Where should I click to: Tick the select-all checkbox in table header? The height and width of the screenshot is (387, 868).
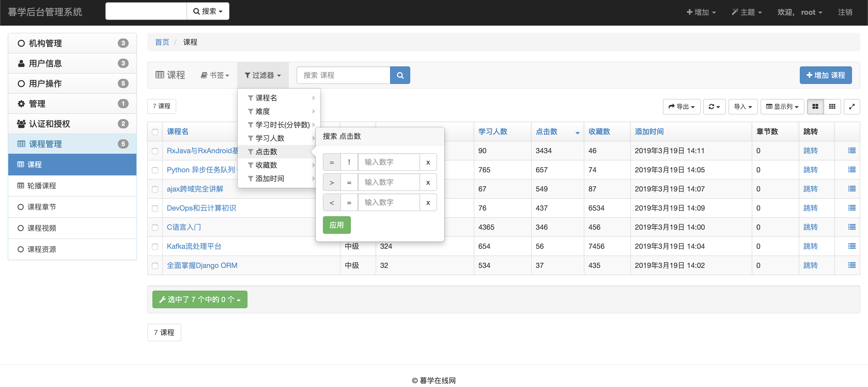pyautogui.click(x=155, y=132)
